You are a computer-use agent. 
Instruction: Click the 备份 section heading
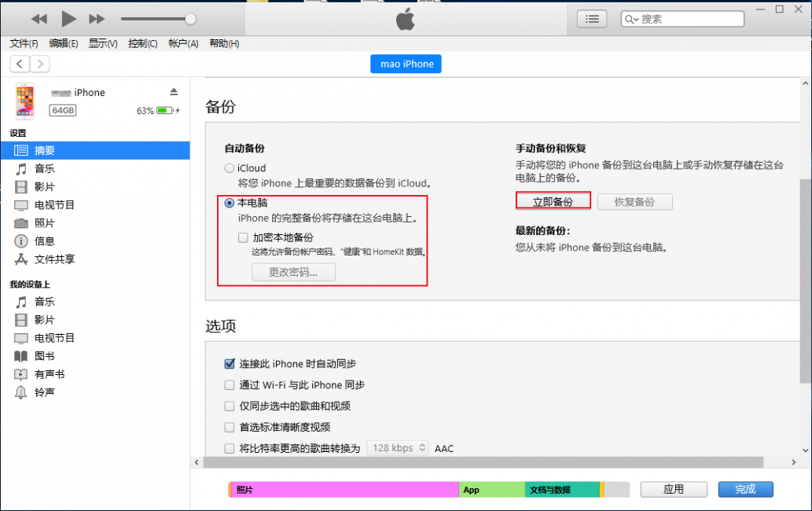pos(221,107)
